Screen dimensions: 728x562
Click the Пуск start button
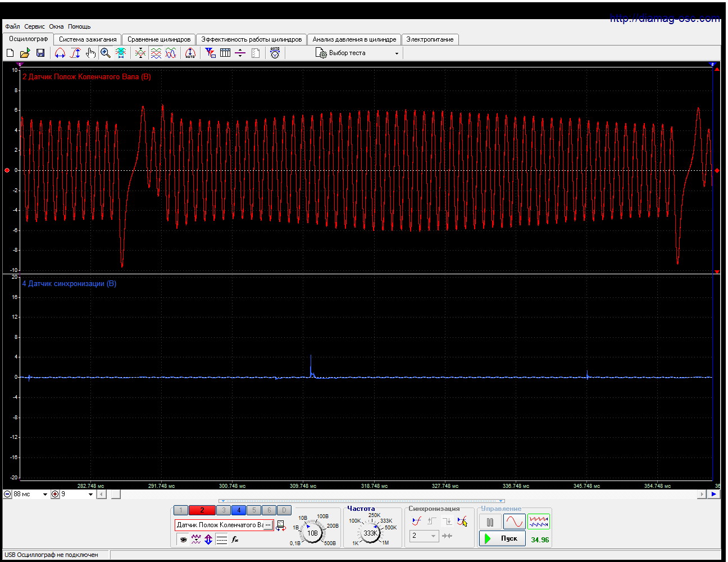(503, 538)
